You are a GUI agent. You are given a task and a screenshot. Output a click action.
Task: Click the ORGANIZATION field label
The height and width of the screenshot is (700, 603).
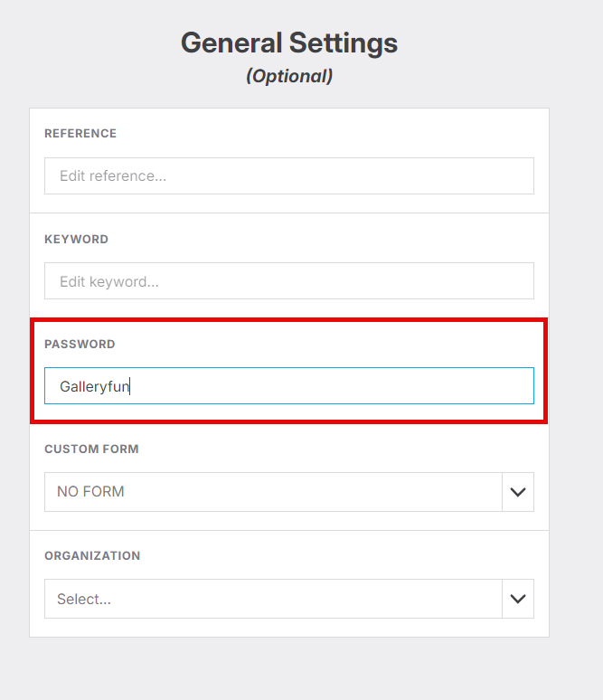click(x=92, y=556)
